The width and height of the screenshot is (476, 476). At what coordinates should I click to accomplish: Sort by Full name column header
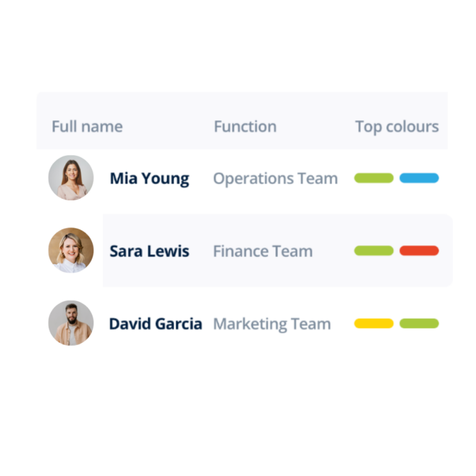point(87,126)
